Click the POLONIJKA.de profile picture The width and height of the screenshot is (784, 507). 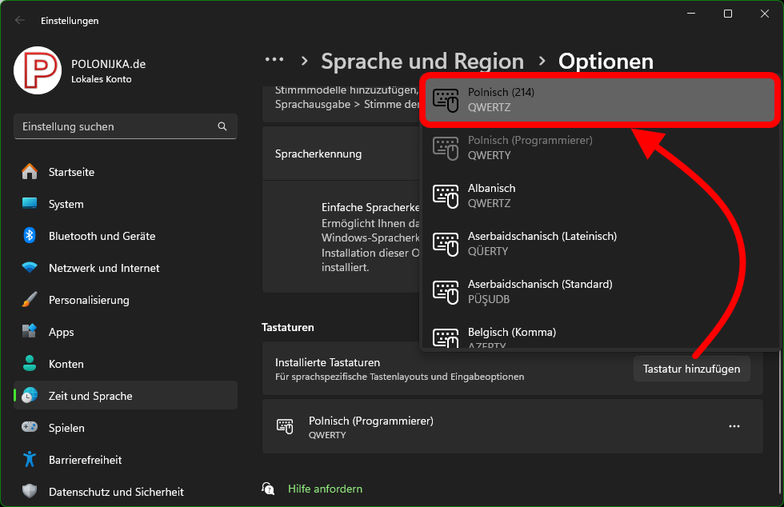tap(38, 70)
